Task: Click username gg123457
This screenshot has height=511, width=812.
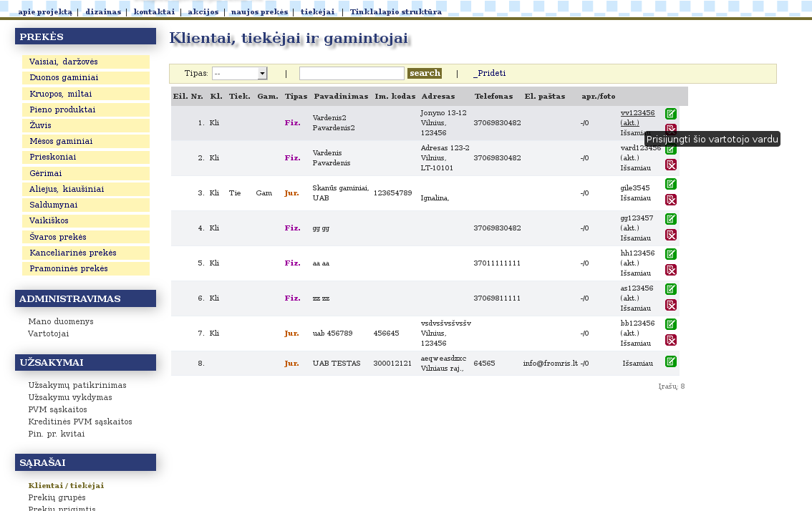Action: click(637, 218)
